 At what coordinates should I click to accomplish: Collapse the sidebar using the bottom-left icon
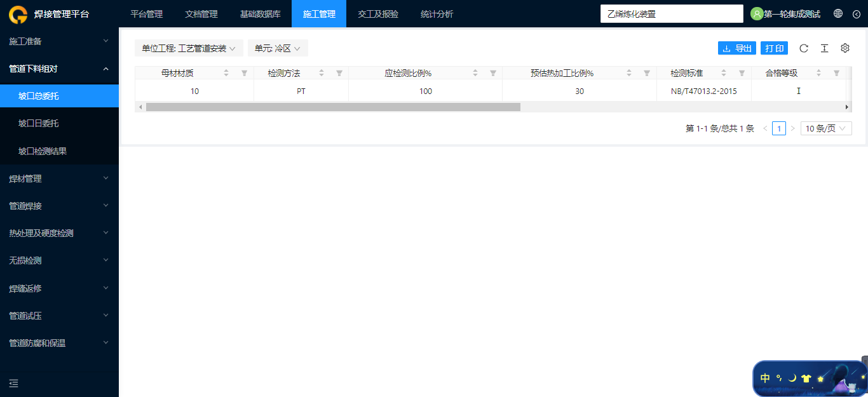pyautogui.click(x=13, y=383)
